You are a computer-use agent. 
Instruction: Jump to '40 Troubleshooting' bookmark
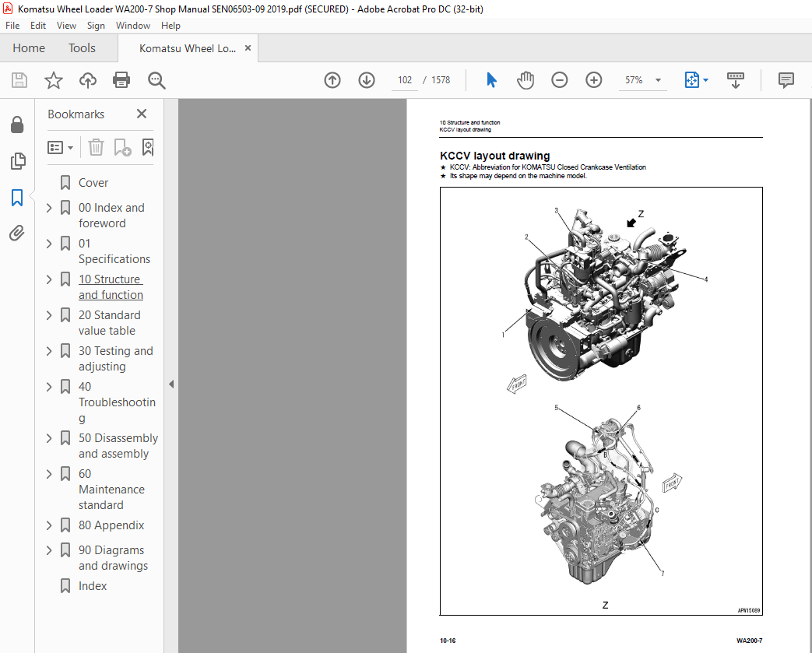[x=117, y=402]
